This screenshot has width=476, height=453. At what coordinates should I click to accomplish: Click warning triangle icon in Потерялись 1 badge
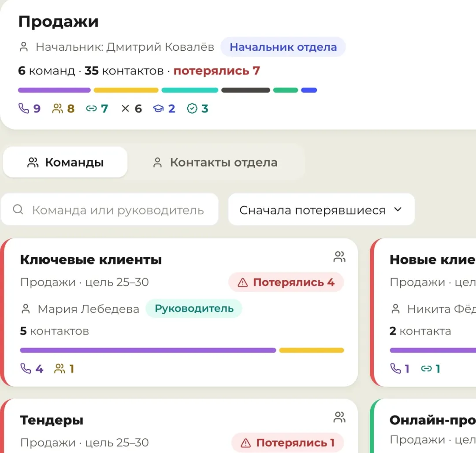point(245,443)
